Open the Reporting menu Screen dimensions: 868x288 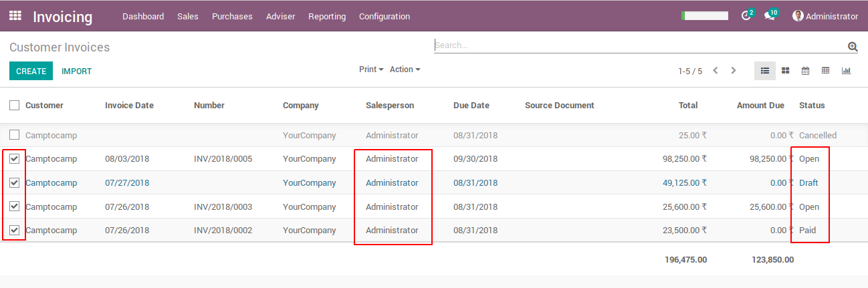click(x=327, y=16)
